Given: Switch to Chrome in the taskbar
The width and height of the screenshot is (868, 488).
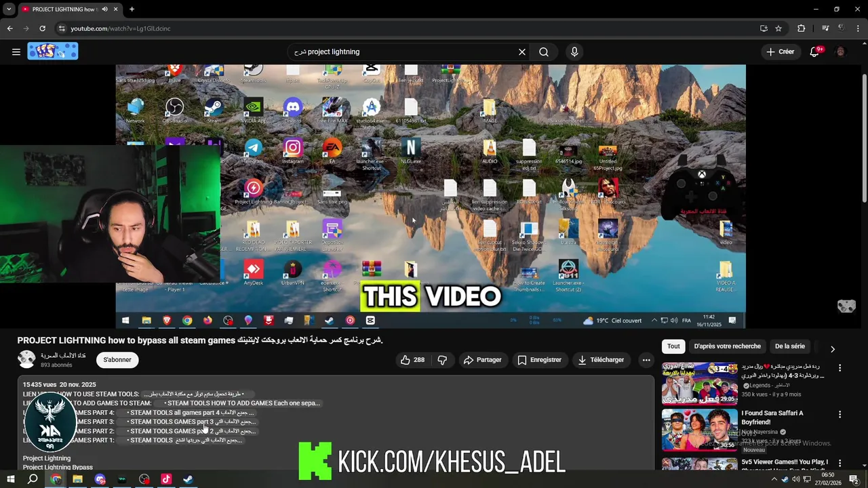Looking at the screenshot, I should pos(56,479).
